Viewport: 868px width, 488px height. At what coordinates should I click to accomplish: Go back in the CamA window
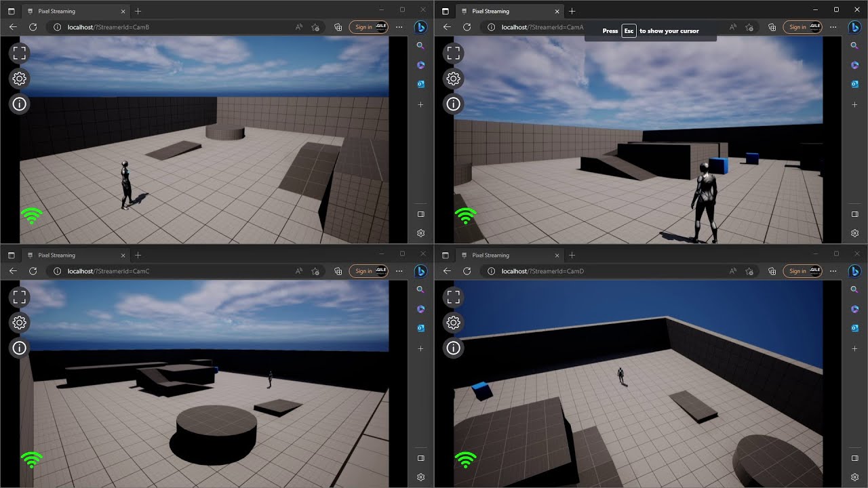447,27
